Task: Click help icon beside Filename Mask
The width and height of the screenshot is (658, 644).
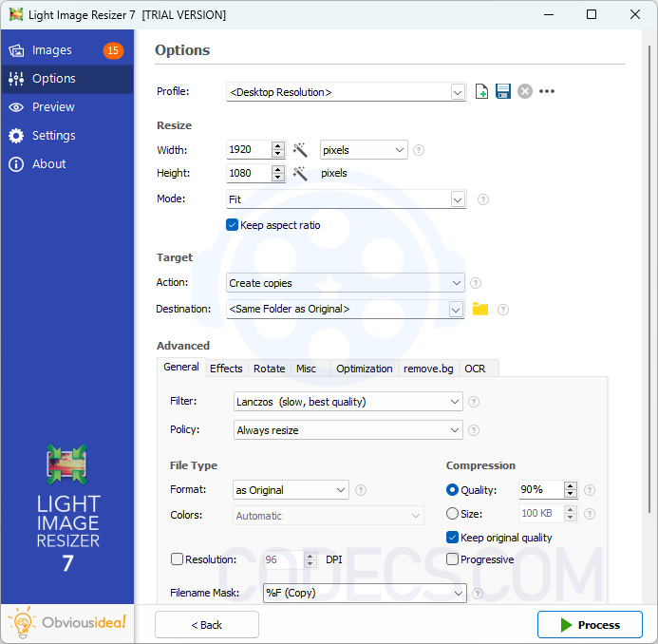Action: coord(478,594)
